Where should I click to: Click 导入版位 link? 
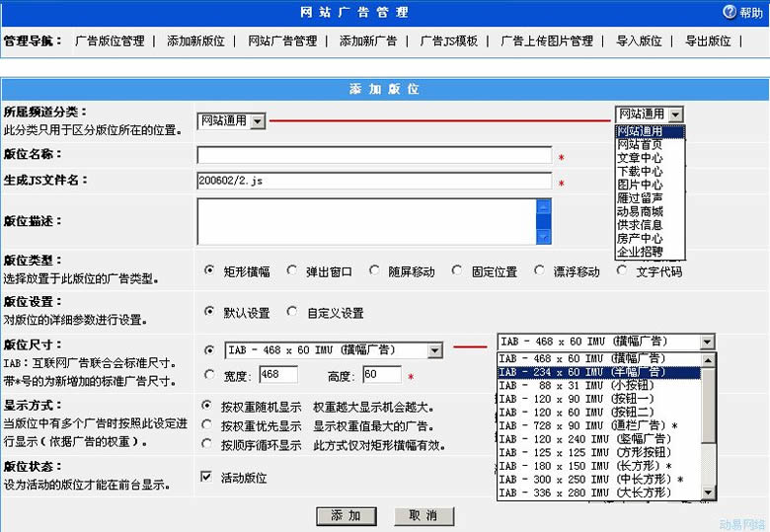(x=639, y=40)
